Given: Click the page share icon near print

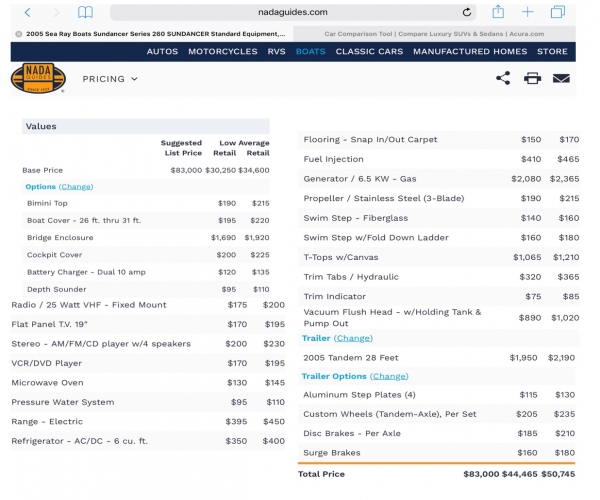Looking at the screenshot, I should click(x=503, y=78).
